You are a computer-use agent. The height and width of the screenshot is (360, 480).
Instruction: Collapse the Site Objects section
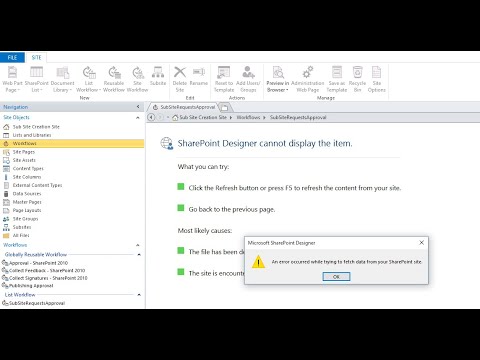pyautogui.click(x=138, y=117)
